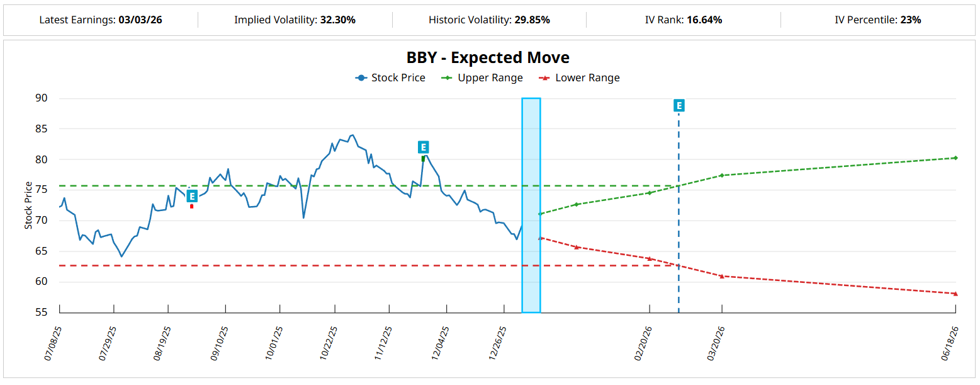Click the earnings E marker in August 2025
This screenshot has width=980, height=385.
point(192,196)
